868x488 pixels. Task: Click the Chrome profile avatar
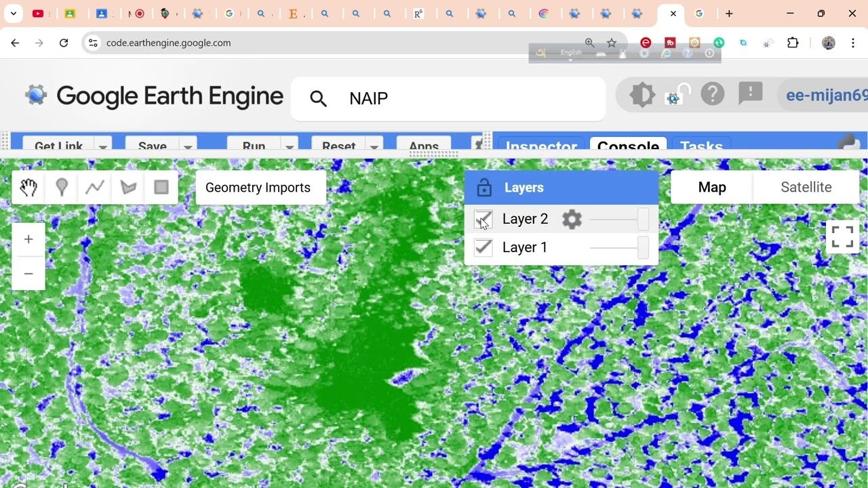click(x=828, y=43)
